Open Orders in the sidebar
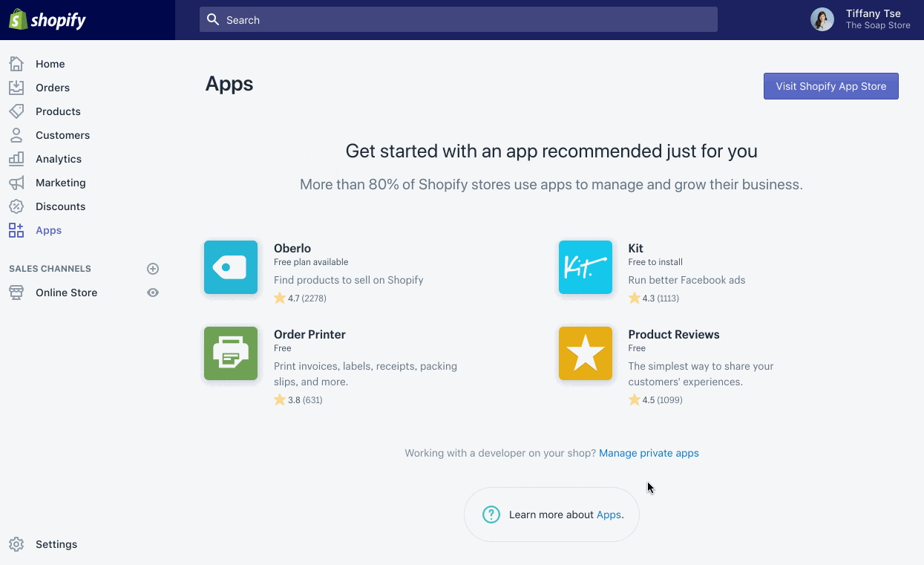The image size is (924, 565). pyautogui.click(x=53, y=88)
